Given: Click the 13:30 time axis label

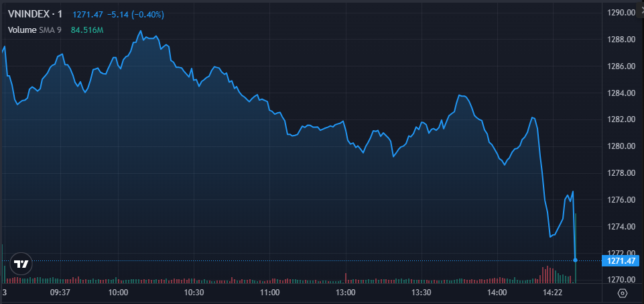Looking at the screenshot, I should pyautogui.click(x=421, y=293).
